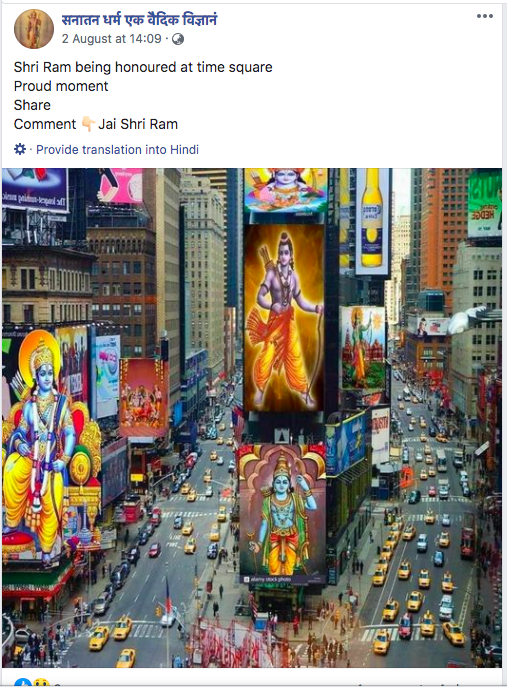Click the 2 August at 14:09 timestamp
The height and width of the screenshot is (687, 507).
112,39
